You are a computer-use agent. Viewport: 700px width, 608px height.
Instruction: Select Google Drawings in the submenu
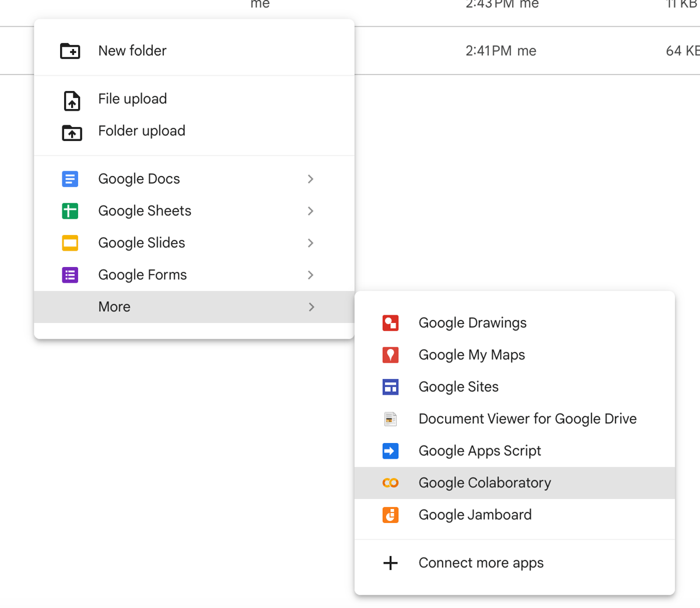click(x=514, y=323)
